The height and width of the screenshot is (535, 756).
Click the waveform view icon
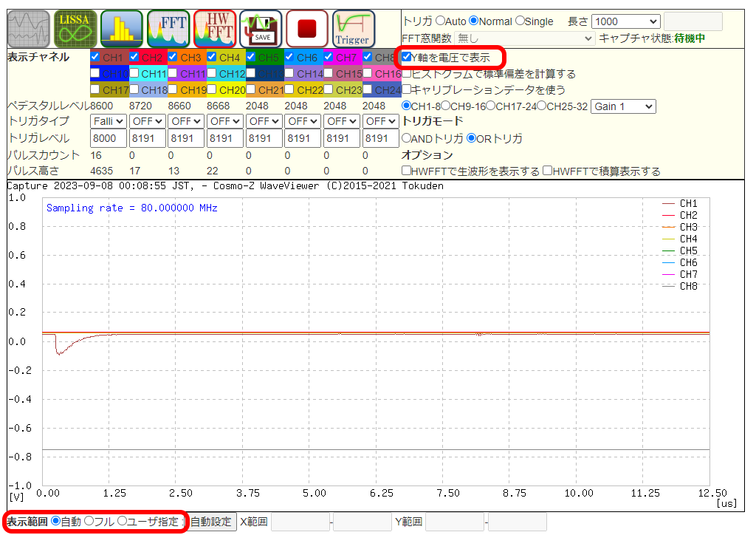(29, 29)
